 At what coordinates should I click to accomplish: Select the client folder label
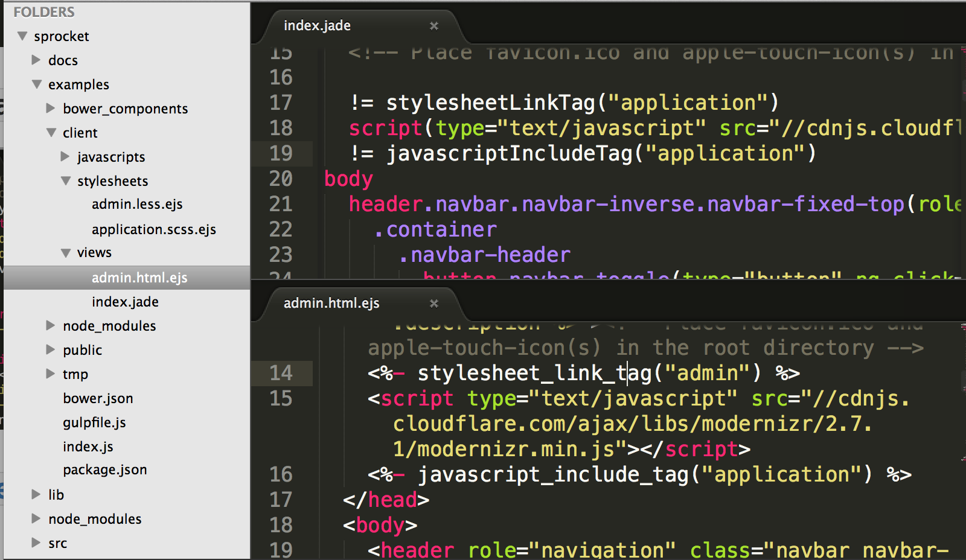click(x=80, y=133)
